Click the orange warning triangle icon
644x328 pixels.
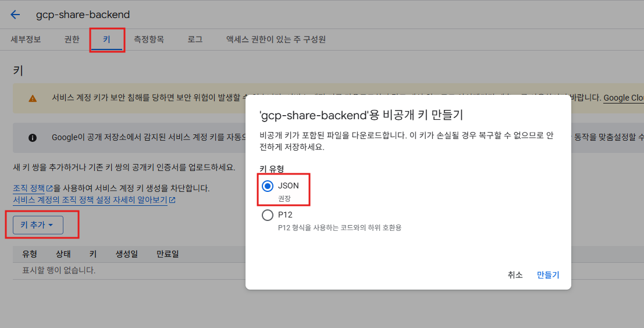33,98
